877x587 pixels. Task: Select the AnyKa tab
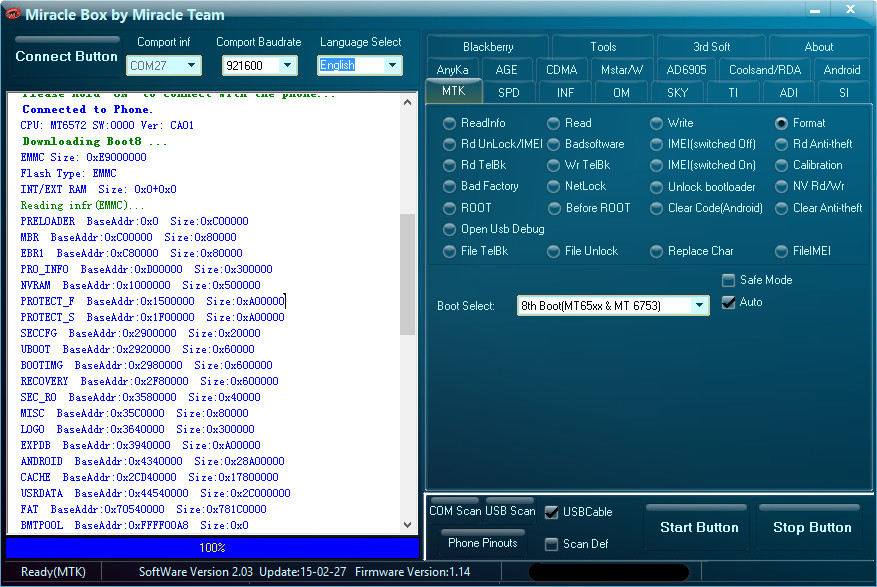(x=452, y=70)
